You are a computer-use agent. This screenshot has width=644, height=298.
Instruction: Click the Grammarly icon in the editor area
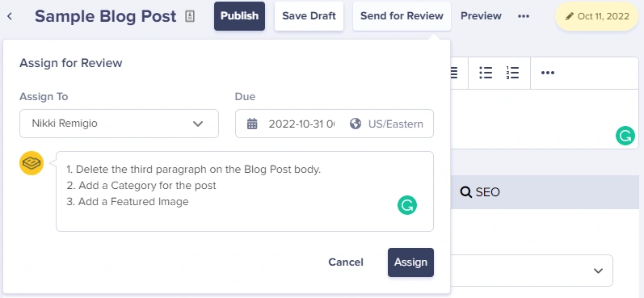click(x=625, y=136)
